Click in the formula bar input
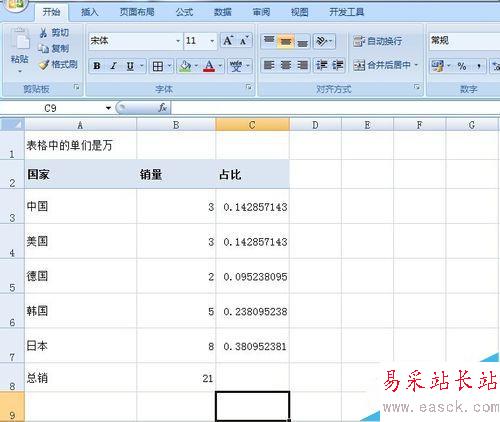The height and width of the screenshot is (422, 500). point(335,108)
